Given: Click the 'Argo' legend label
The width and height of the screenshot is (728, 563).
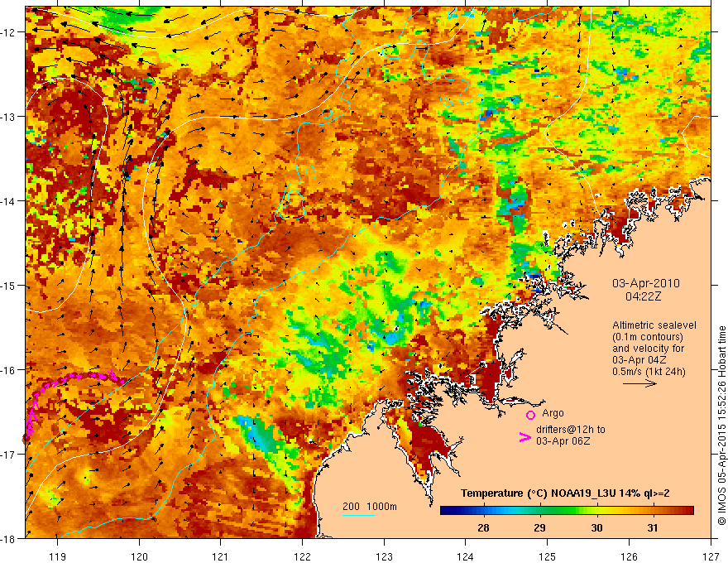Looking at the screenshot, I should coord(553,413).
